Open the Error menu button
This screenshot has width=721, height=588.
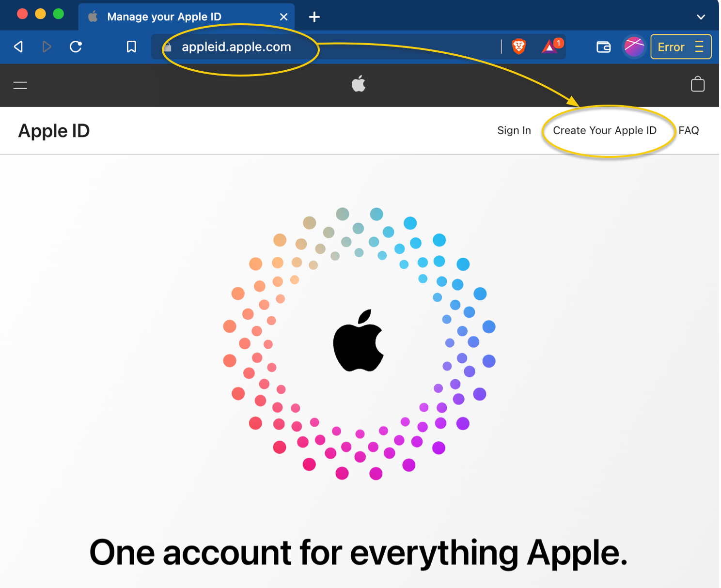pyautogui.click(x=681, y=46)
